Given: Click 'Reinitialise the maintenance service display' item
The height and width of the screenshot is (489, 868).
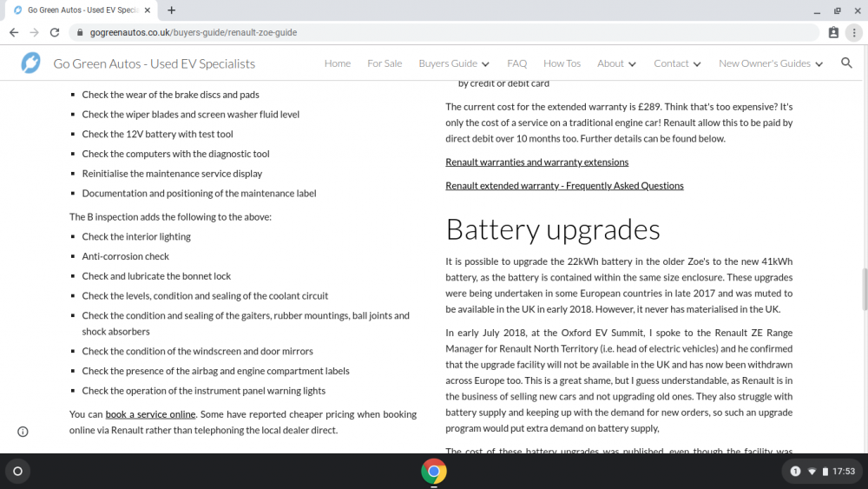Looking at the screenshot, I should coord(172,174).
